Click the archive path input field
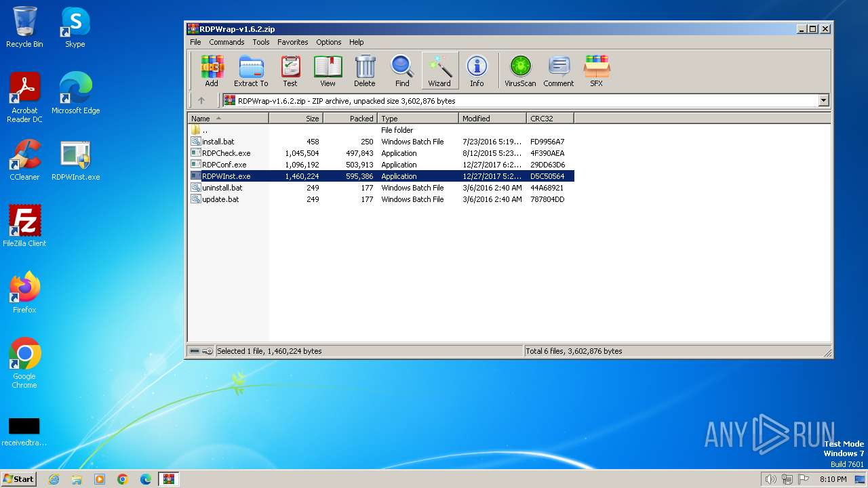868x488 pixels. tap(520, 100)
